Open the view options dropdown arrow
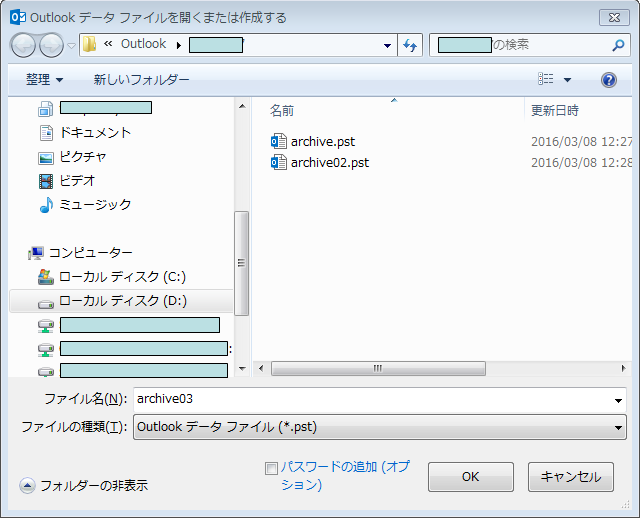Screen dimensions: 640x518 click(x=567, y=80)
